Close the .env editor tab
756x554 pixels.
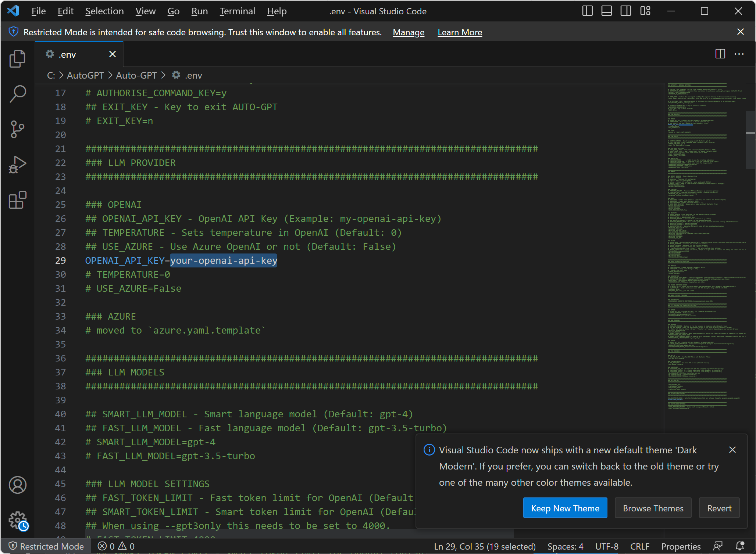pyautogui.click(x=113, y=54)
